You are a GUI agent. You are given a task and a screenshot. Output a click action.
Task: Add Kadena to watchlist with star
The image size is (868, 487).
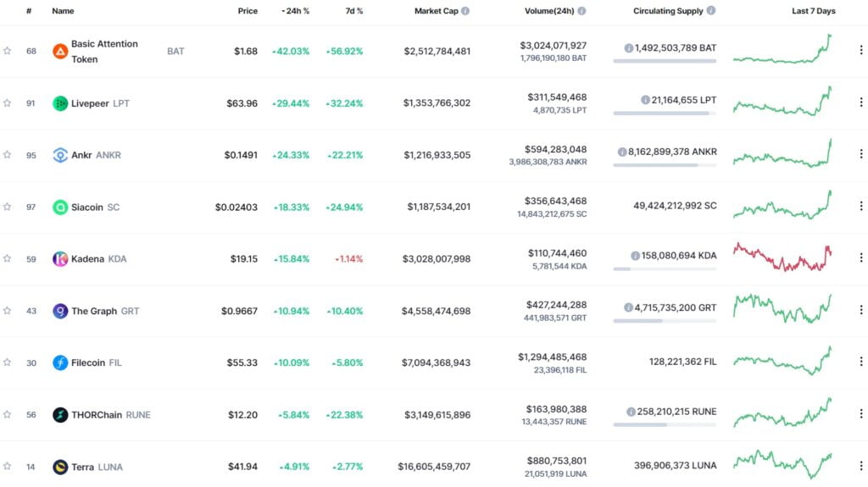point(8,259)
